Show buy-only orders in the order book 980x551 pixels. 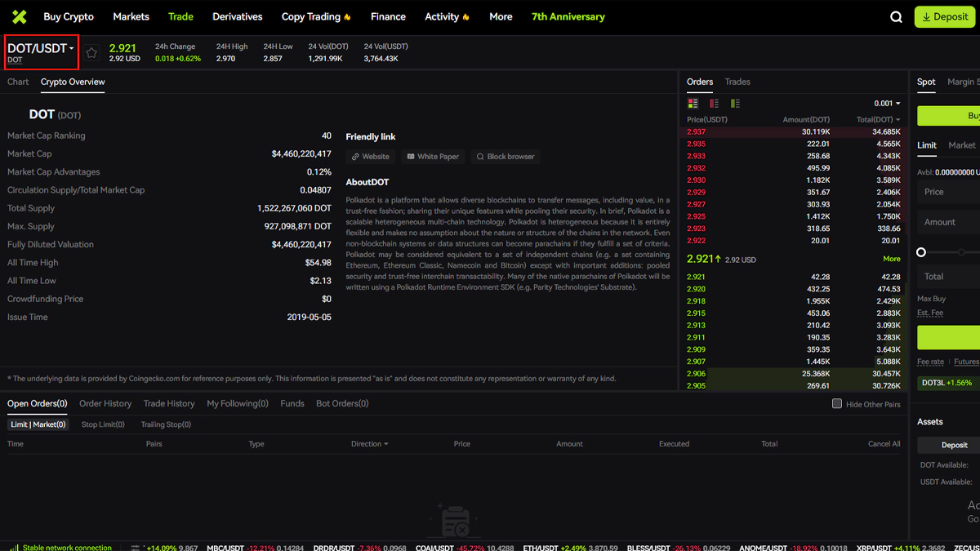735,104
